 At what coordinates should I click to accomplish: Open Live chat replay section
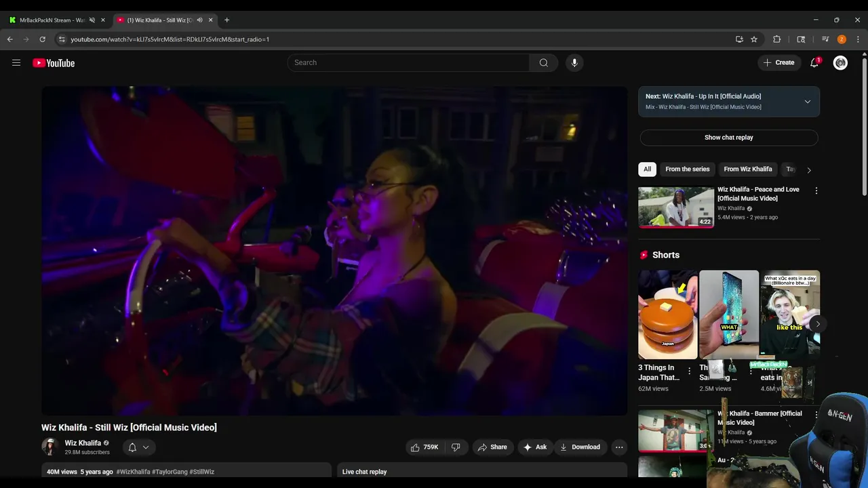click(x=482, y=470)
